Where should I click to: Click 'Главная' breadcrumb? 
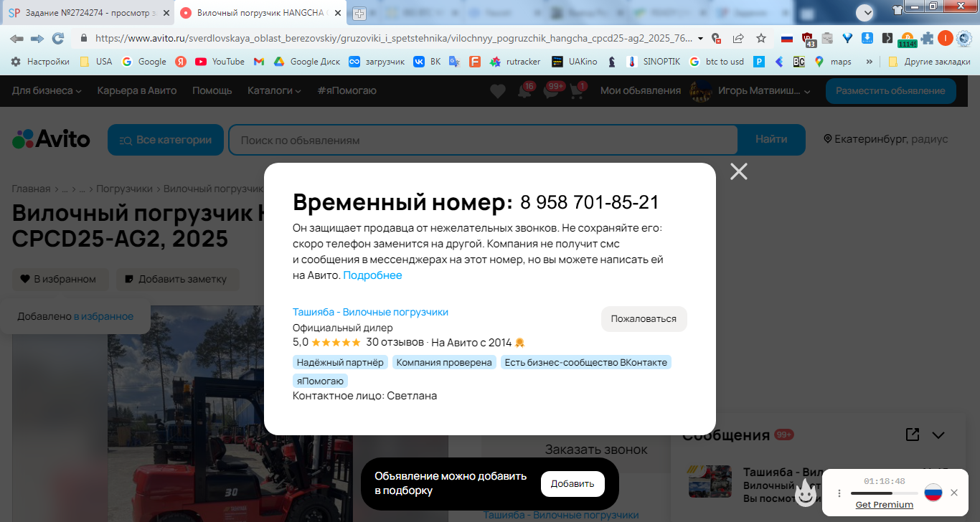point(31,189)
